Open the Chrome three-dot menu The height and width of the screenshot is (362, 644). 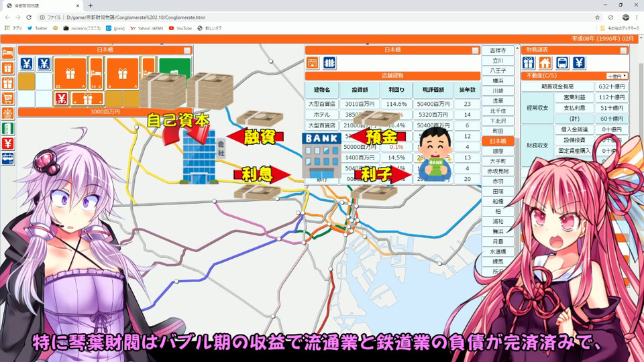637,17
